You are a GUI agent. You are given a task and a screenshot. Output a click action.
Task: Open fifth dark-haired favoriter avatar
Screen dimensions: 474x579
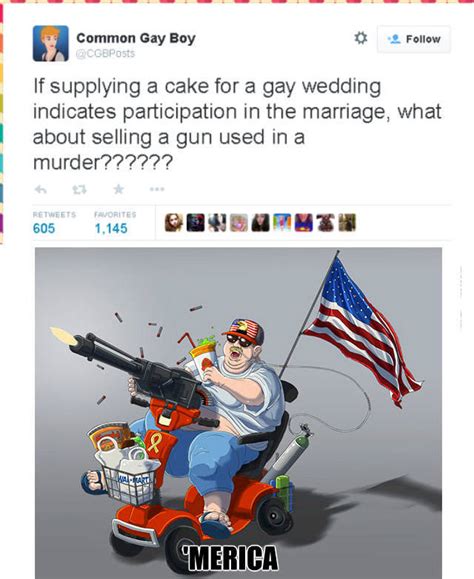pyautogui.click(x=260, y=223)
